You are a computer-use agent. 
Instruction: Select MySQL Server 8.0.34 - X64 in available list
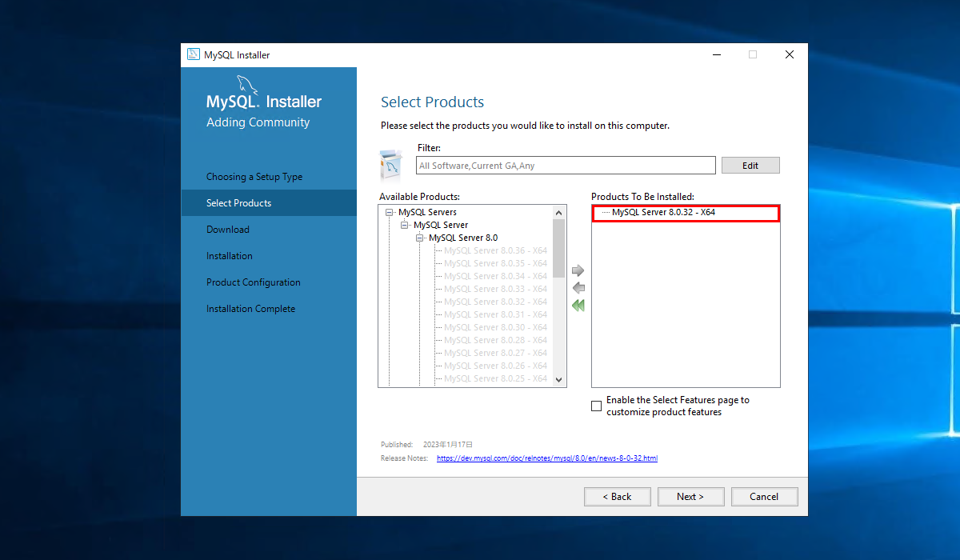(x=496, y=276)
